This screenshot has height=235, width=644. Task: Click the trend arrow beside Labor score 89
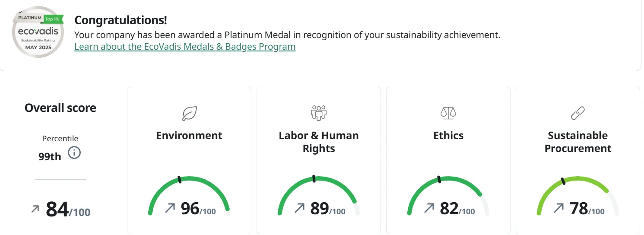pos(299,209)
